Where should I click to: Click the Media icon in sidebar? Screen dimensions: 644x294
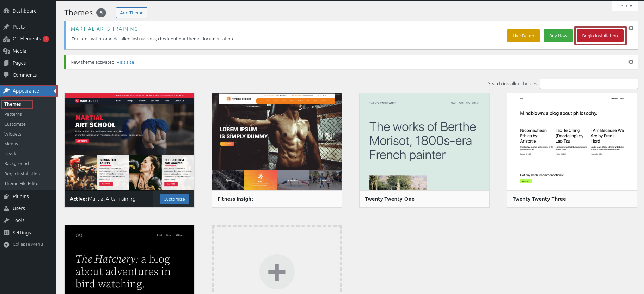pos(6,51)
